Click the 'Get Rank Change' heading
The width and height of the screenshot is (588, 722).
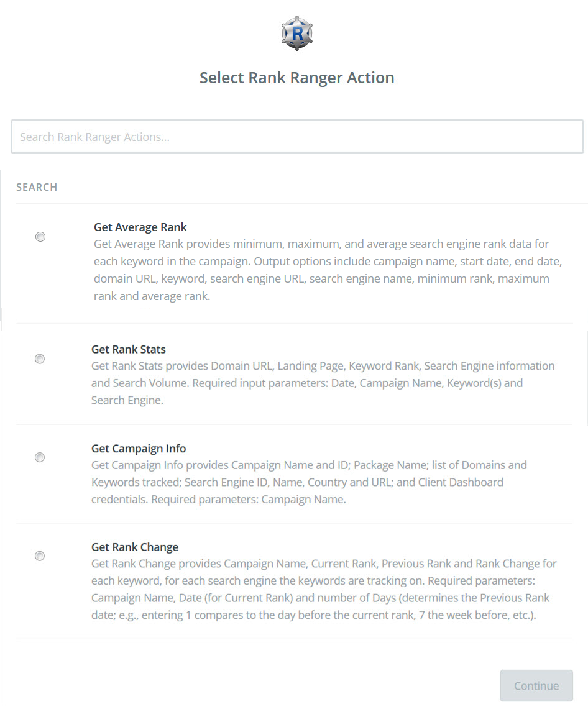click(x=135, y=547)
